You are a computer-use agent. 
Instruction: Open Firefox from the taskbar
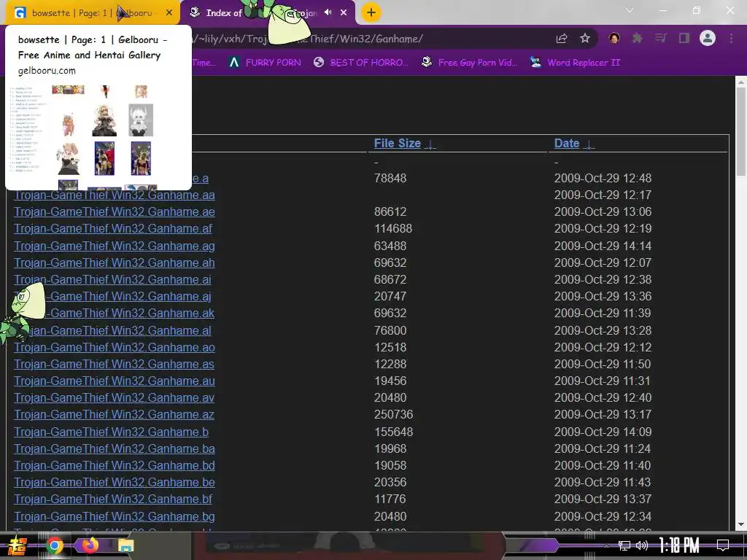(x=90, y=545)
